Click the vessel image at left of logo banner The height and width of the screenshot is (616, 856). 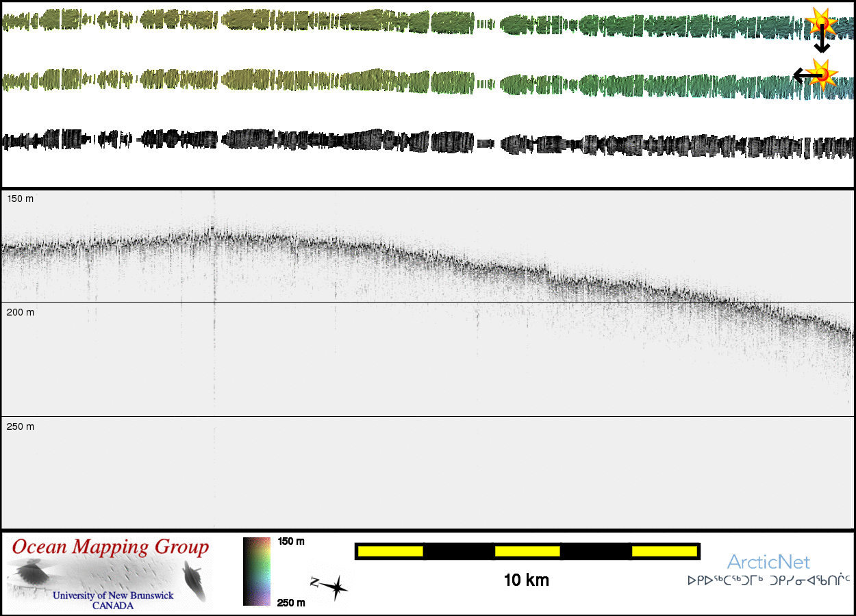point(30,573)
